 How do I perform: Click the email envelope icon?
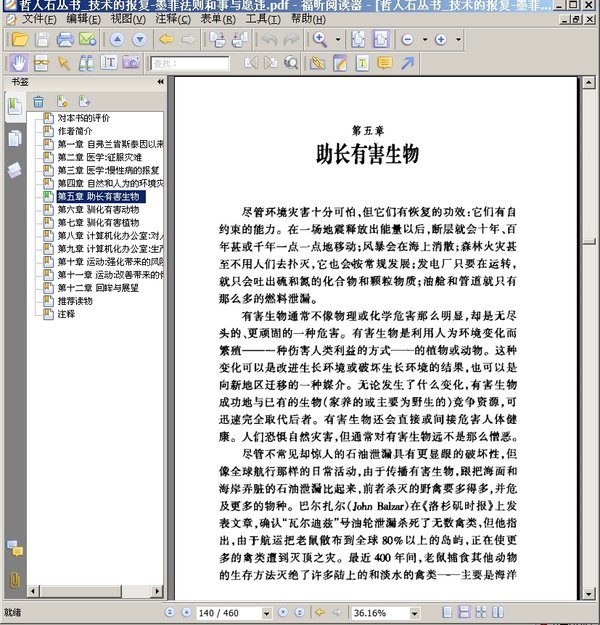(x=87, y=40)
